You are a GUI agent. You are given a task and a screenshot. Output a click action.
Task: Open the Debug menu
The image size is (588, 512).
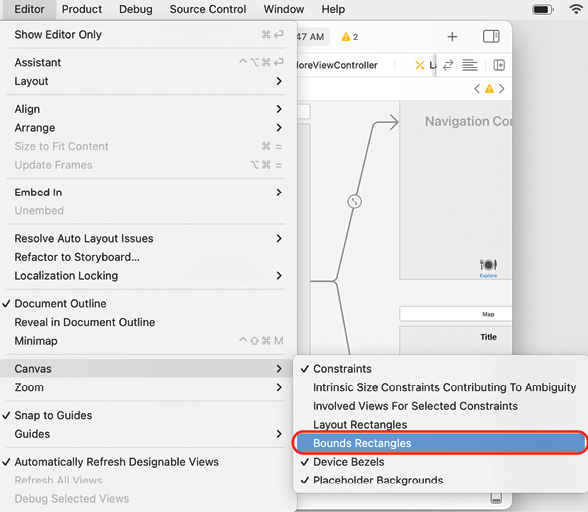pos(136,9)
